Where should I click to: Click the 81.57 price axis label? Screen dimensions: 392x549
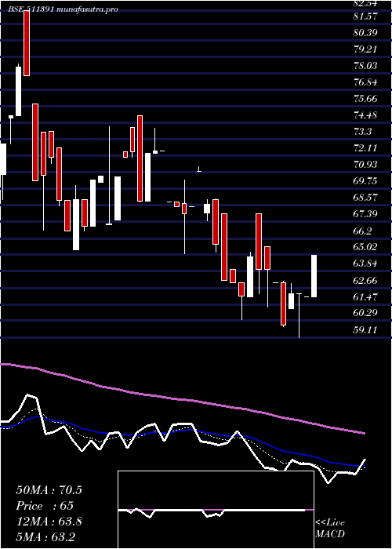(366, 16)
